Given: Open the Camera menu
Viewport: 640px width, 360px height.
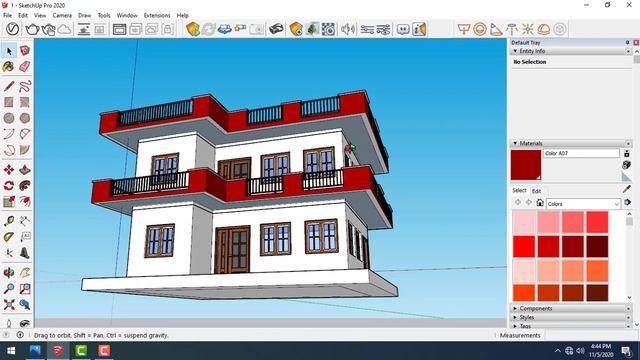Looking at the screenshot, I should pos(62,16).
